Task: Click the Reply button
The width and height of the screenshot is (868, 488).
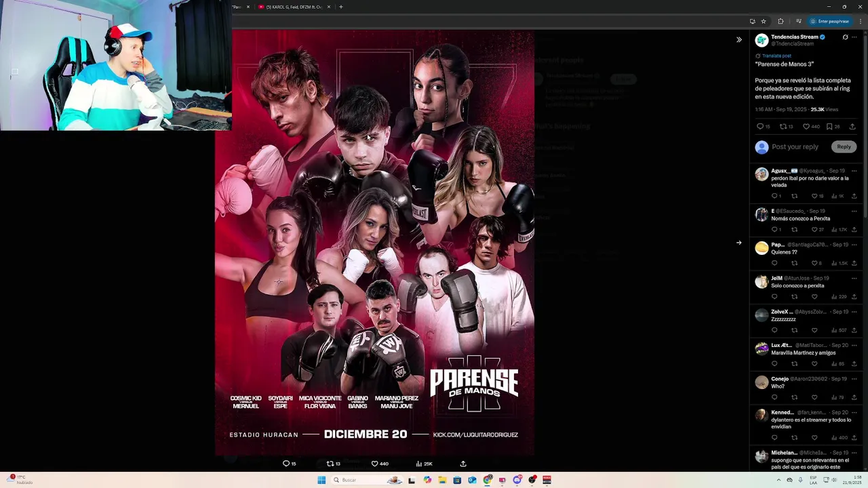Action: tap(844, 146)
